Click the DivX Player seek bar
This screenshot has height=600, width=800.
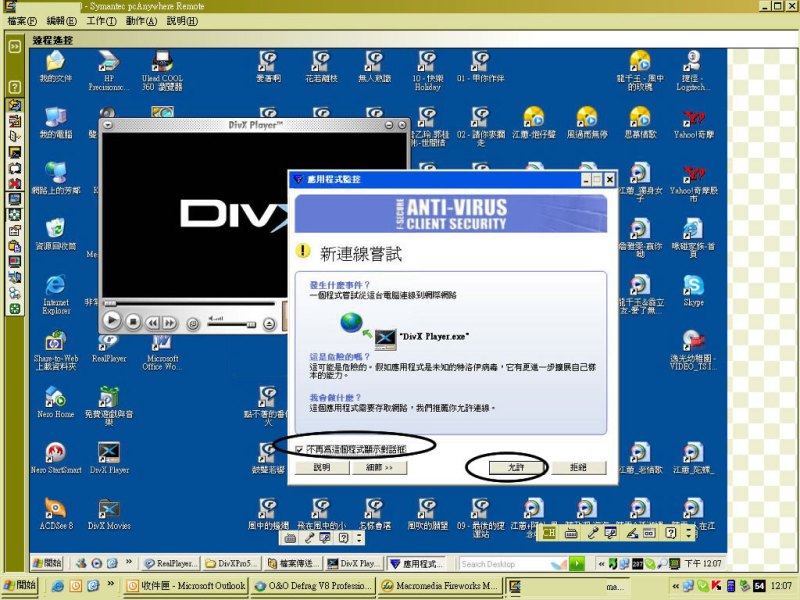(x=190, y=304)
